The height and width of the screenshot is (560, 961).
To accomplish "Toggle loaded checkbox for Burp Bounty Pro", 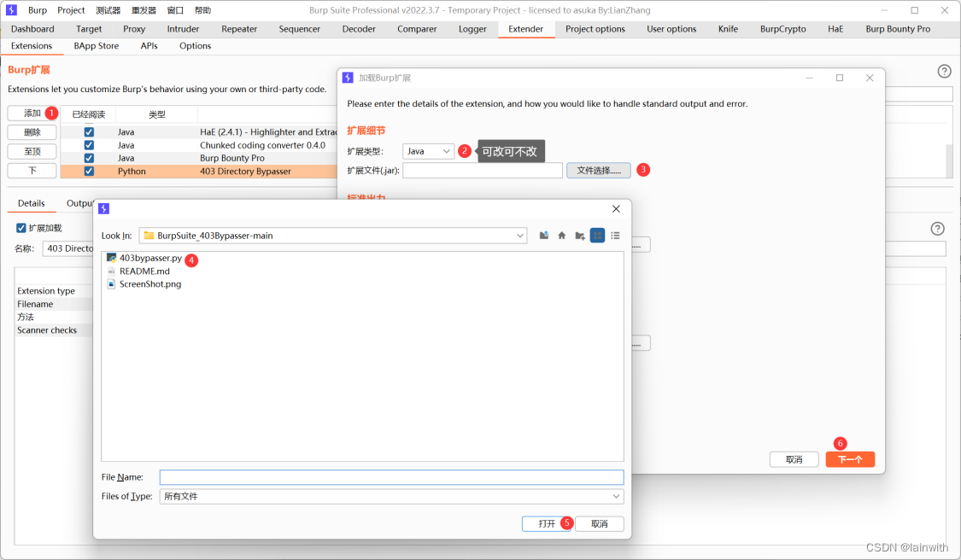I will point(89,158).
